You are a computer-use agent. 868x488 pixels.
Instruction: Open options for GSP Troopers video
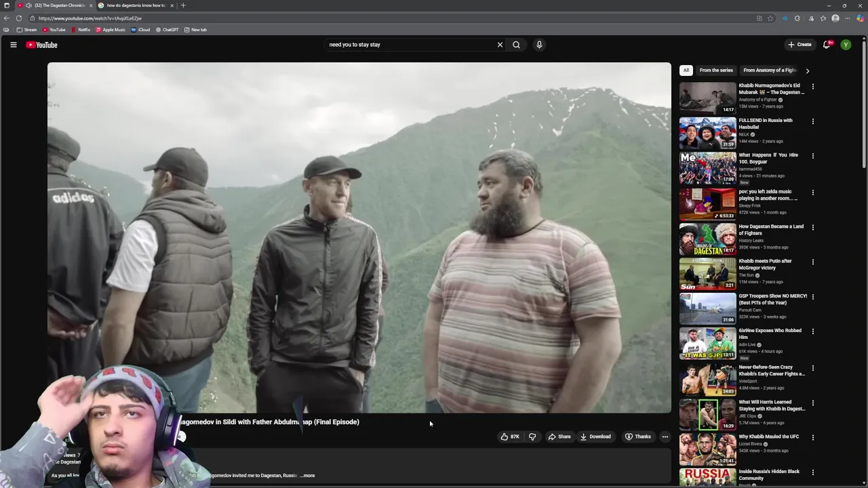coord(813,297)
